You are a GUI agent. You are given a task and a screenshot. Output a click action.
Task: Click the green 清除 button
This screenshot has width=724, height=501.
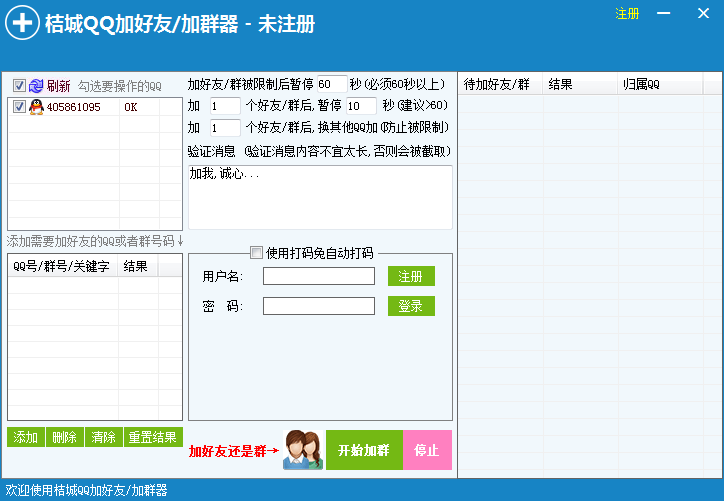pyautogui.click(x=104, y=437)
